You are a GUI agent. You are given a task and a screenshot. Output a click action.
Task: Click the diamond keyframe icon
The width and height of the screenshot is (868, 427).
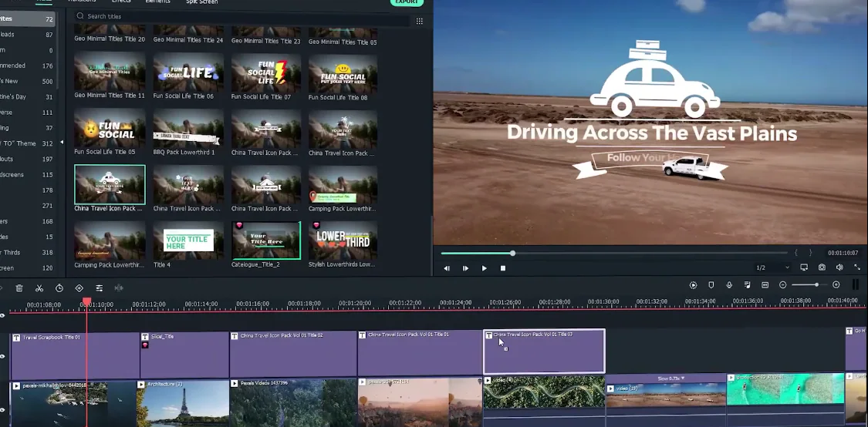[79, 288]
